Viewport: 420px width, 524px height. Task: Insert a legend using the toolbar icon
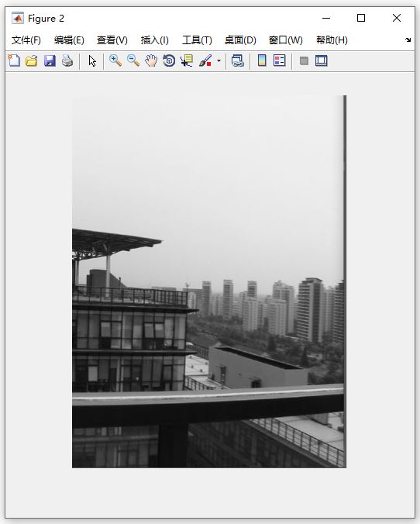(279, 60)
